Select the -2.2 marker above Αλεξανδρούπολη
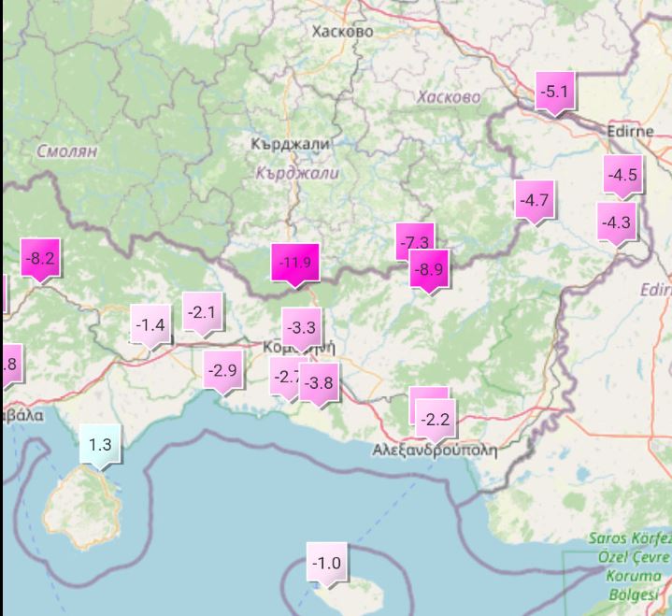672x616 pixels. 435,420
